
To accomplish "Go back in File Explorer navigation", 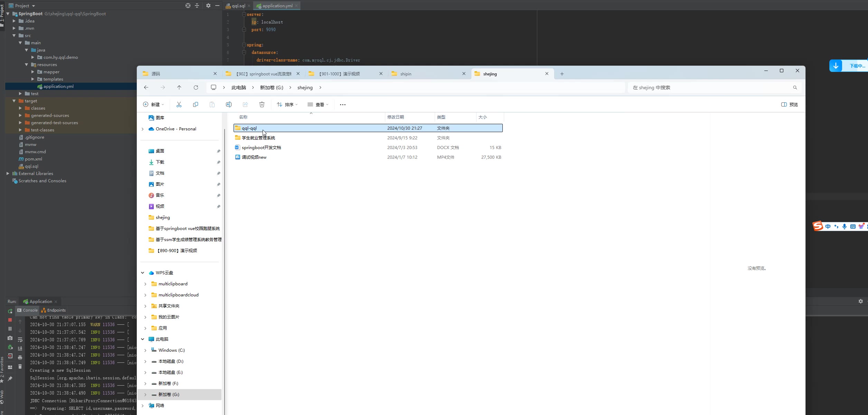I will click(146, 87).
